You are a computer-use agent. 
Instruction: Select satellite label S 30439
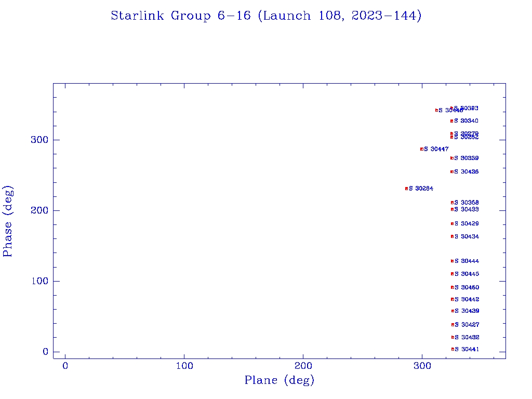pos(467,311)
